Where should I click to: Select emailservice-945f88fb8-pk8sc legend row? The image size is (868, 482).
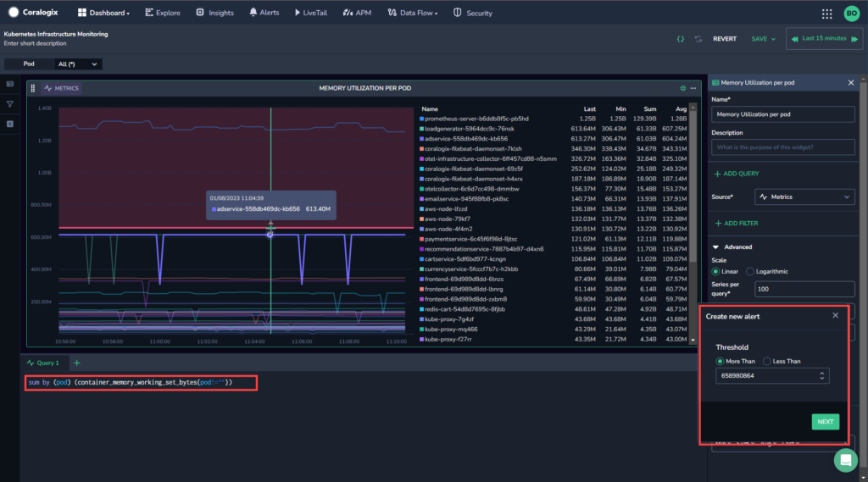pos(554,199)
